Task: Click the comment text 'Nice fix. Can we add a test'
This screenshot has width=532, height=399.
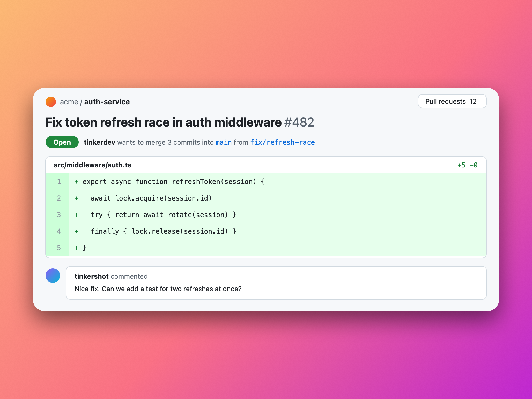Action: pyautogui.click(x=158, y=289)
